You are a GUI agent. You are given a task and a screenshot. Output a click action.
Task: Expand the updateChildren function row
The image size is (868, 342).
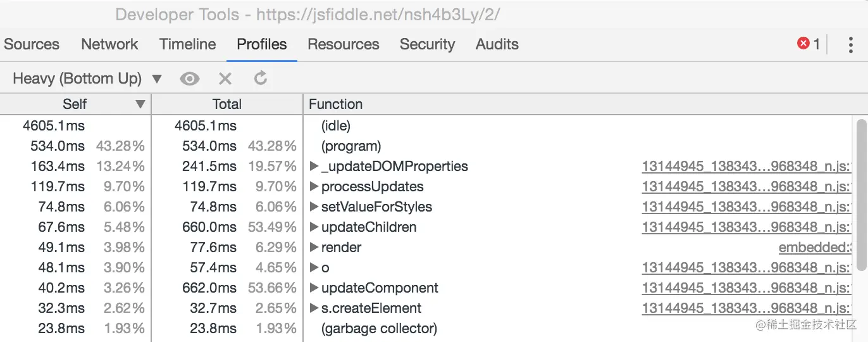pos(314,227)
